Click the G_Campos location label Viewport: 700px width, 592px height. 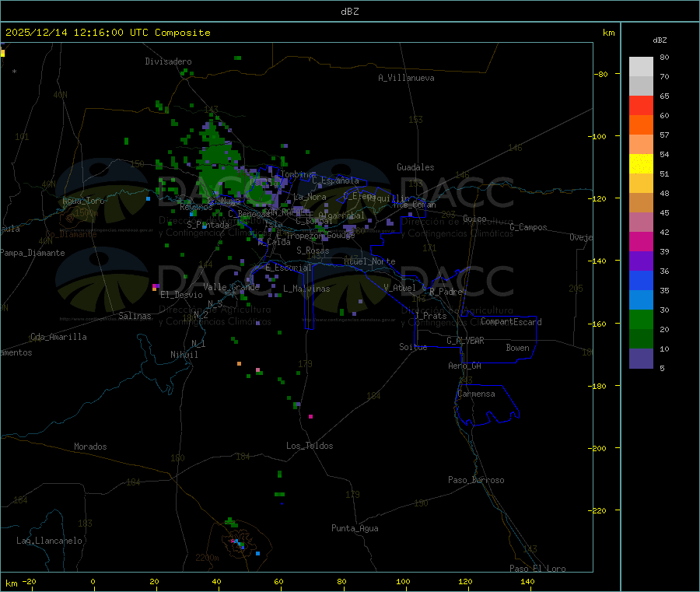(x=528, y=227)
